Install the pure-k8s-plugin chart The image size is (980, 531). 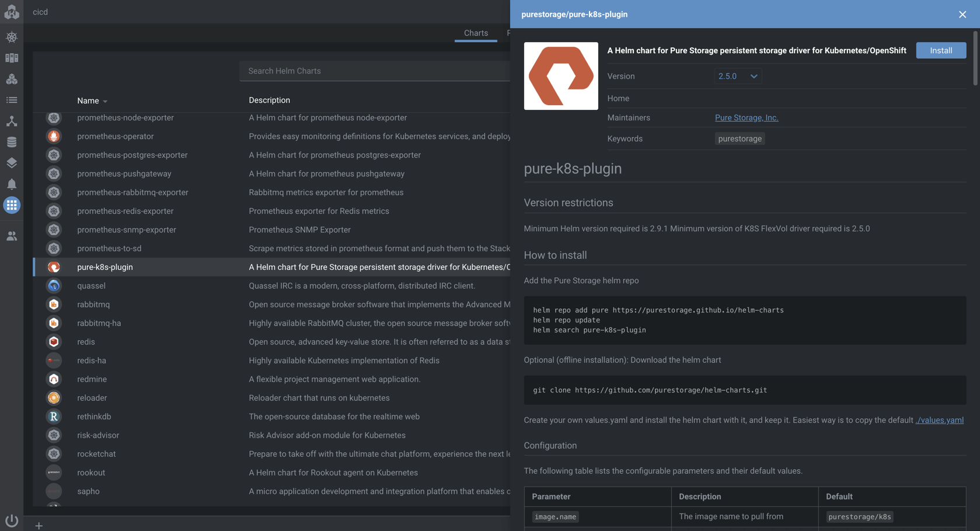pos(941,50)
